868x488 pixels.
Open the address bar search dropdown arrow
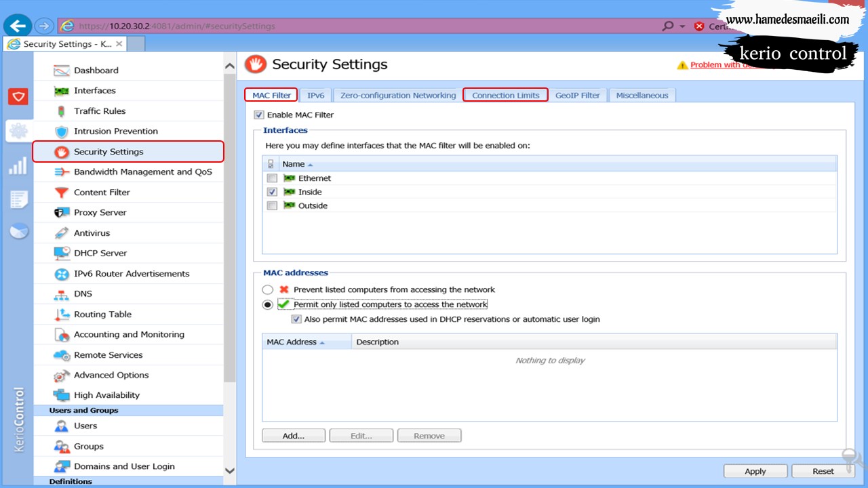682,26
